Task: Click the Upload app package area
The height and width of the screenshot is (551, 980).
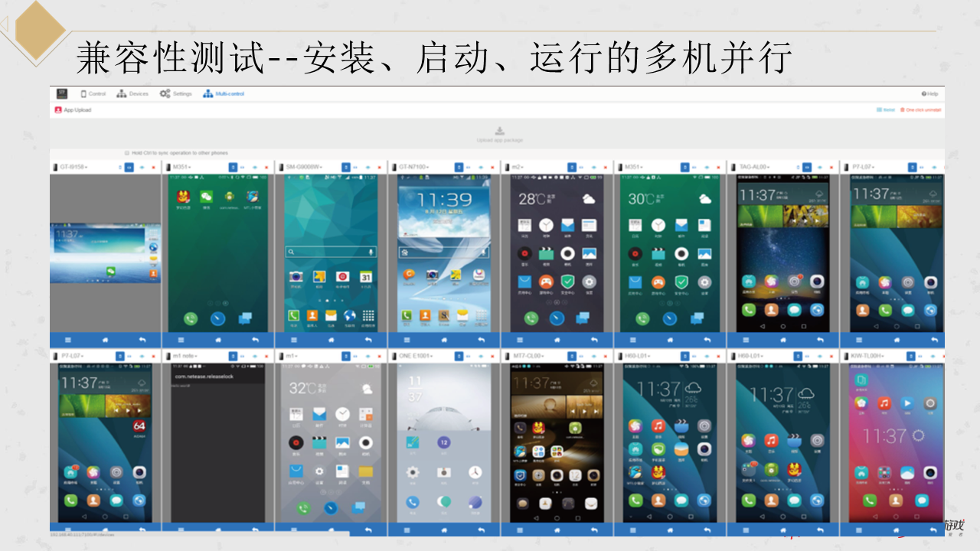Action: click(x=499, y=135)
